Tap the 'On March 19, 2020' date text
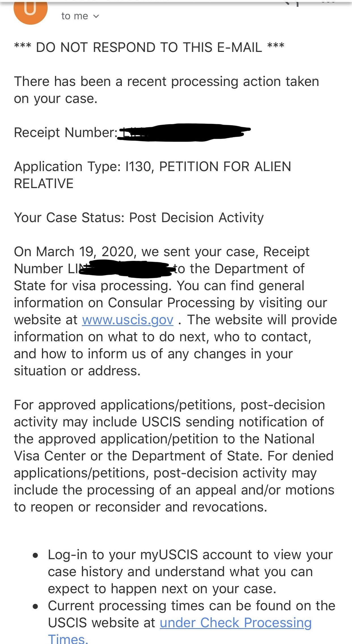The height and width of the screenshot is (644, 352). coord(74,252)
